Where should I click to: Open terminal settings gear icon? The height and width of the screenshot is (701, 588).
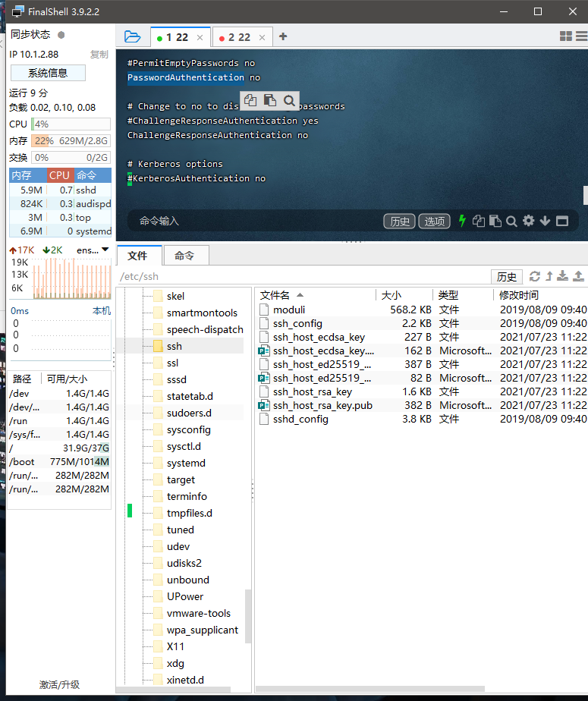[529, 221]
